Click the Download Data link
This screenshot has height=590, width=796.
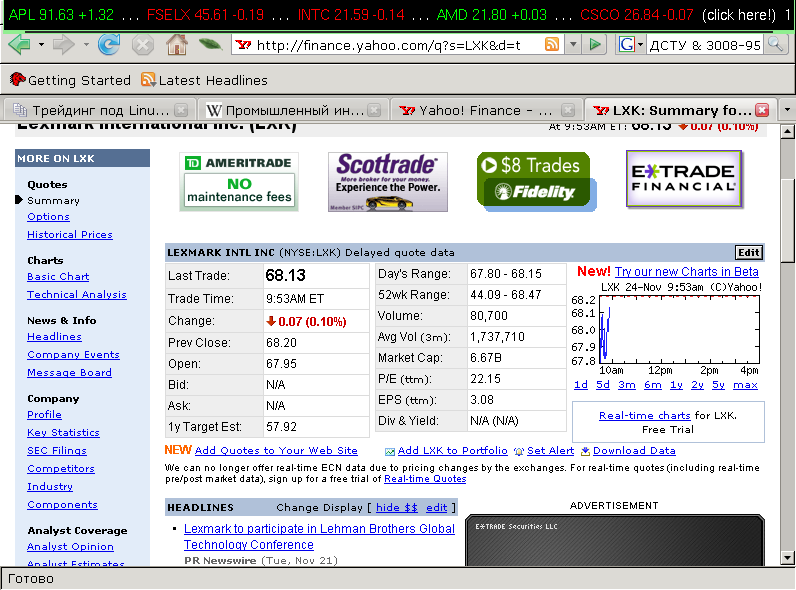click(x=634, y=450)
